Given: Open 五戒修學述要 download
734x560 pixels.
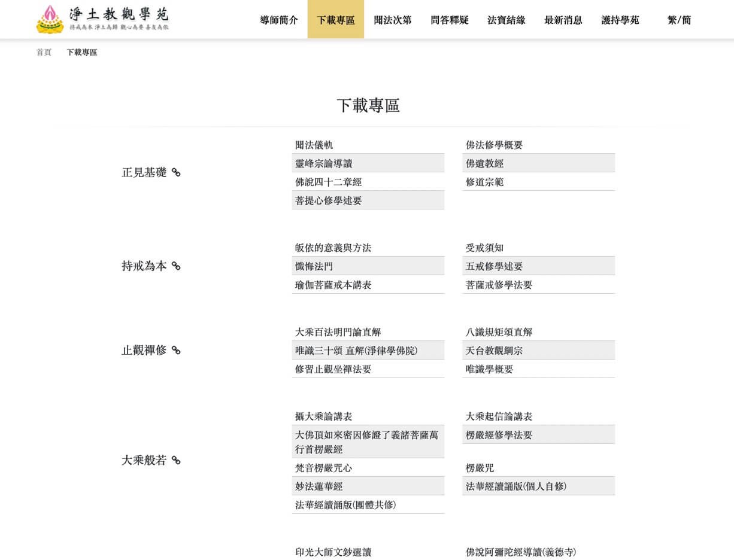Looking at the screenshot, I should 494,266.
